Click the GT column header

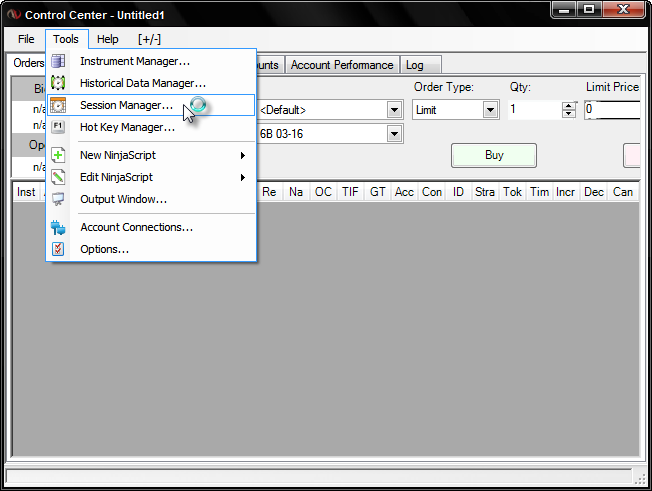(378, 192)
